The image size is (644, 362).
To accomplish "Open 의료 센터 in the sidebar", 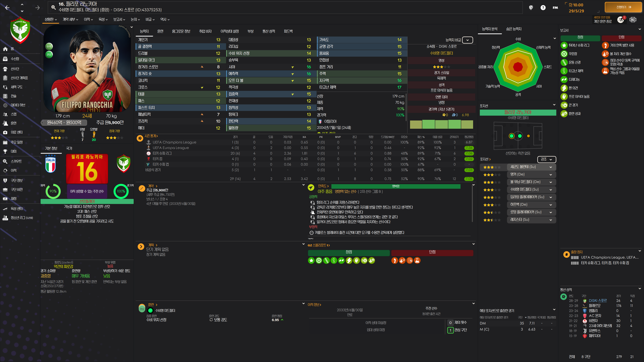I will click(16, 132).
